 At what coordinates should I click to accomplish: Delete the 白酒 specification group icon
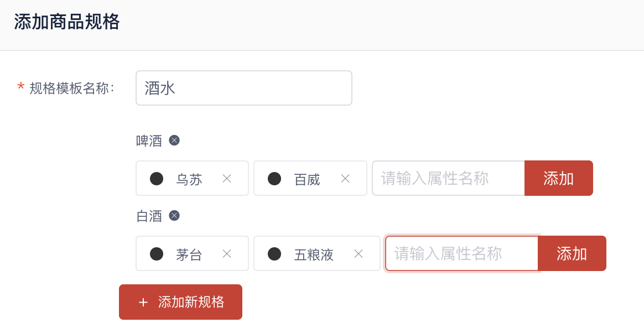point(174,216)
